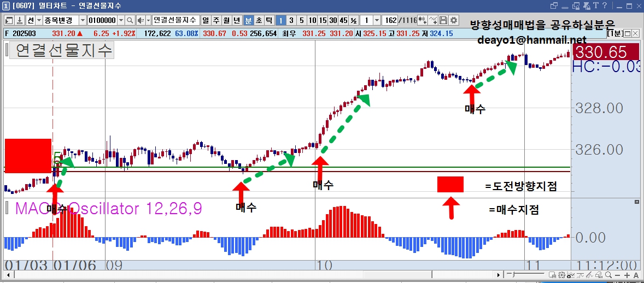Expand the dropdown next to value 1

click(x=377, y=20)
